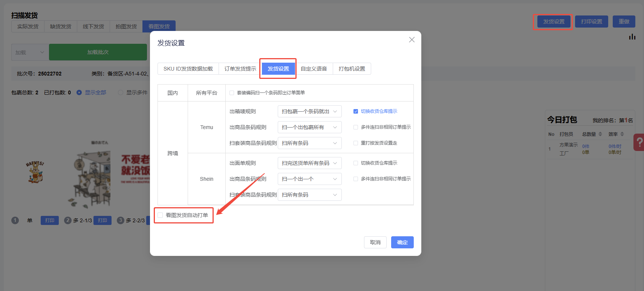
Task: Uncheck Temu 切换收货仓库提示 checkbox
Action: pos(356,111)
